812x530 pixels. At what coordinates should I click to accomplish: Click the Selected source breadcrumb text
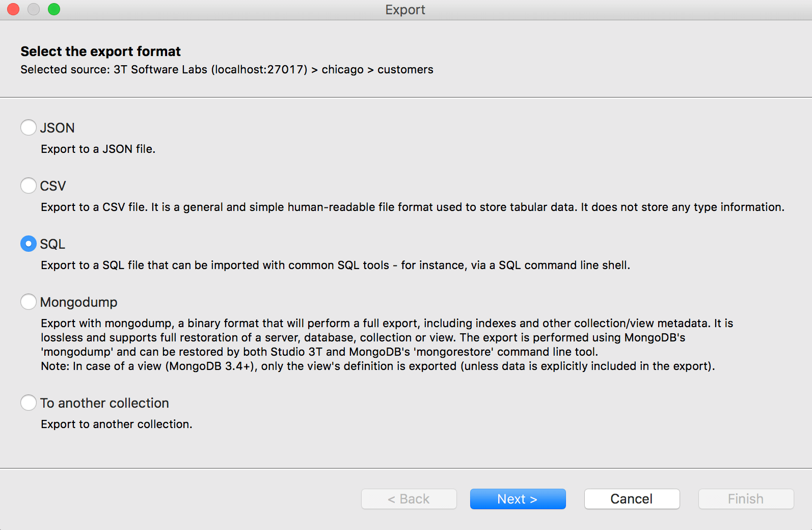(226, 69)
